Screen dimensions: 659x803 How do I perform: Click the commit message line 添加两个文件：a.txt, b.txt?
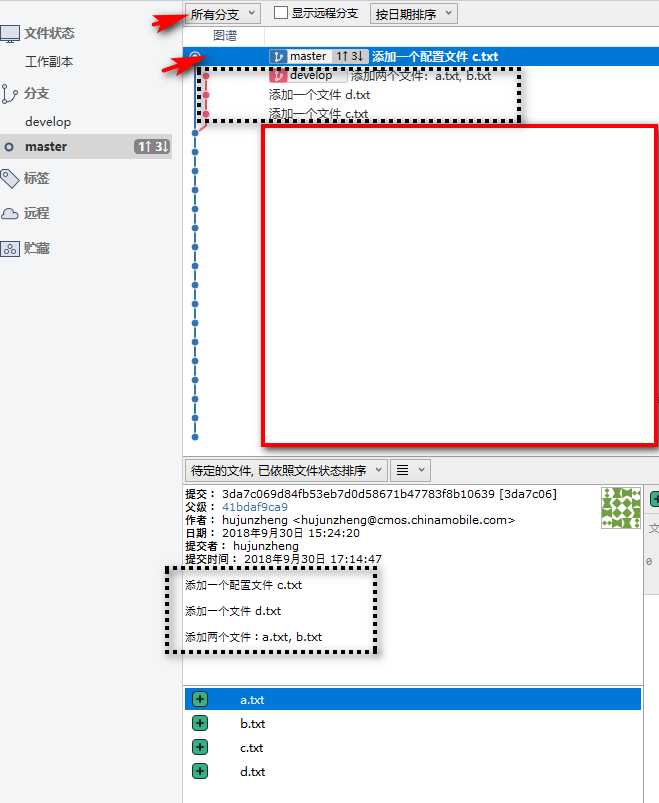tap(253, 637)
